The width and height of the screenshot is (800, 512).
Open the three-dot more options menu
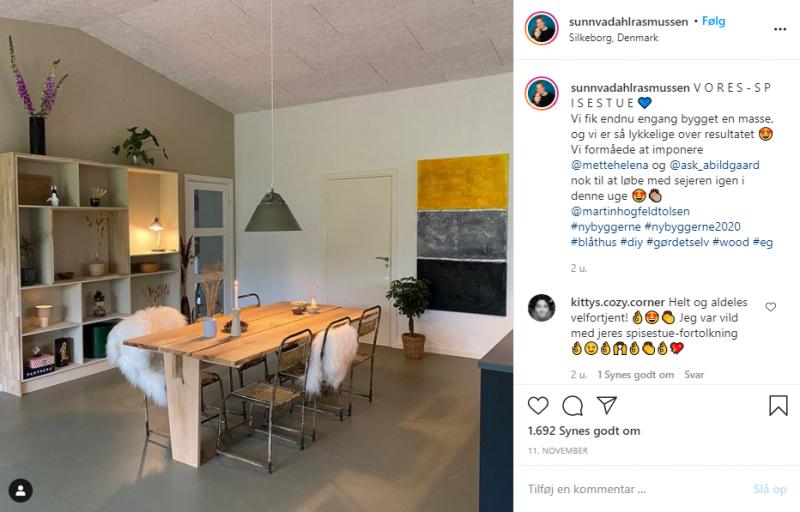pos(780,29)
